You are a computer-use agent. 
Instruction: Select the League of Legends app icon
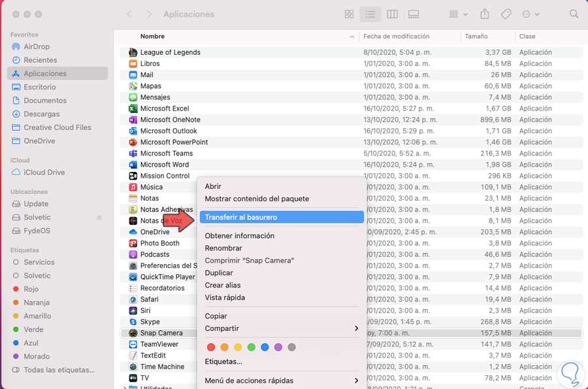133,52
